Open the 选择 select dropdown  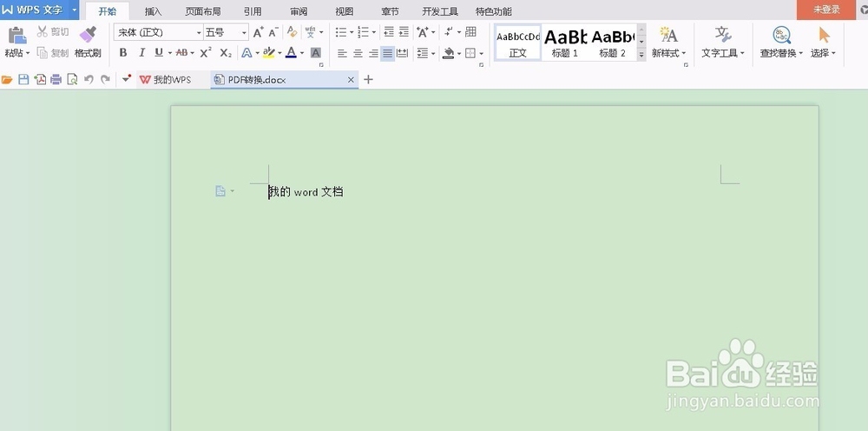[x=833, y=54]
